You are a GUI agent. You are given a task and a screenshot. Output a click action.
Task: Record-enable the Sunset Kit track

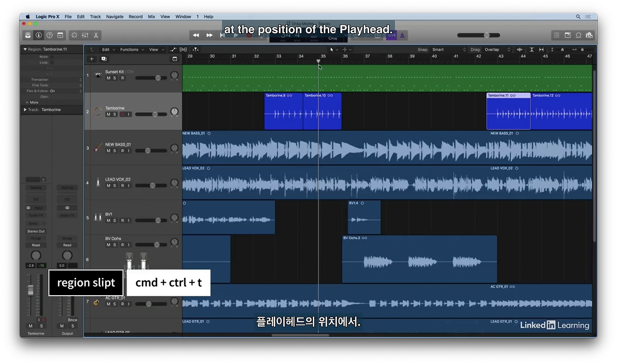point(122,78)
